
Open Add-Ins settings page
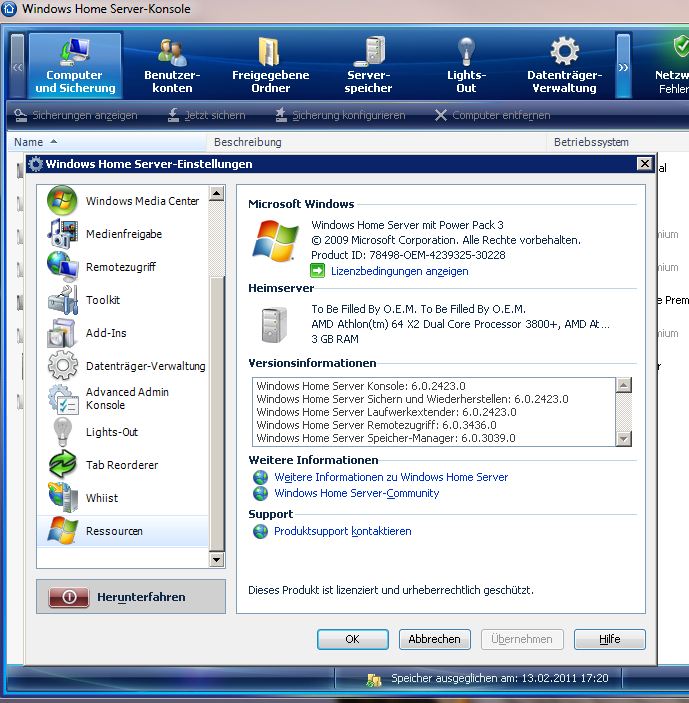click(x=105, y=333)
